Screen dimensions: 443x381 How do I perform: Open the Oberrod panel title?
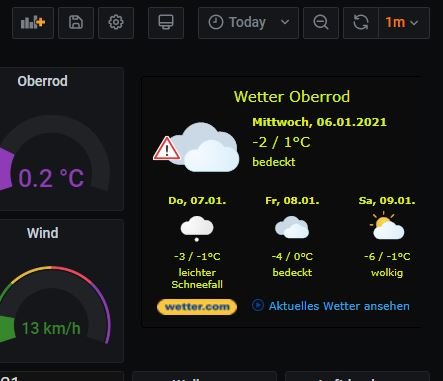tap(42, 81)
